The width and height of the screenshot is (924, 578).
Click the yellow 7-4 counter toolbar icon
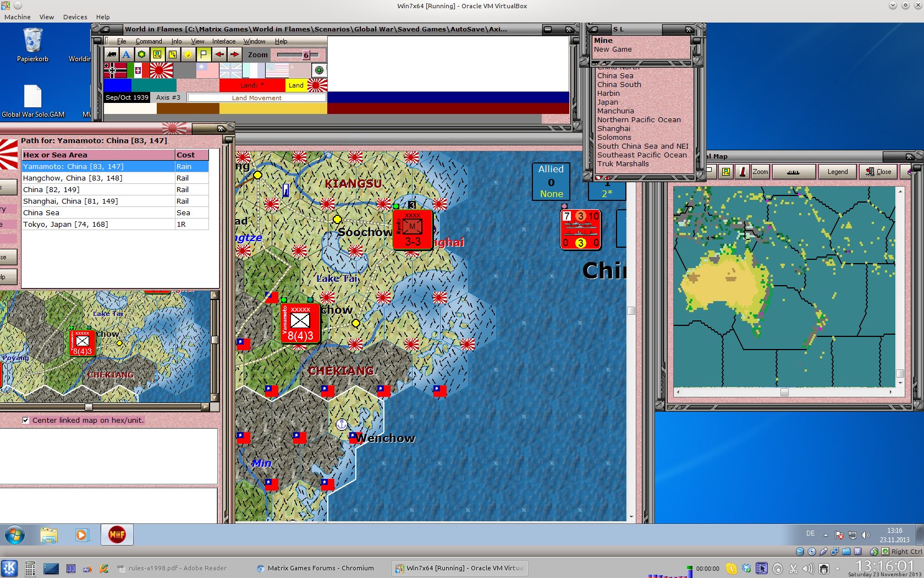173,54
